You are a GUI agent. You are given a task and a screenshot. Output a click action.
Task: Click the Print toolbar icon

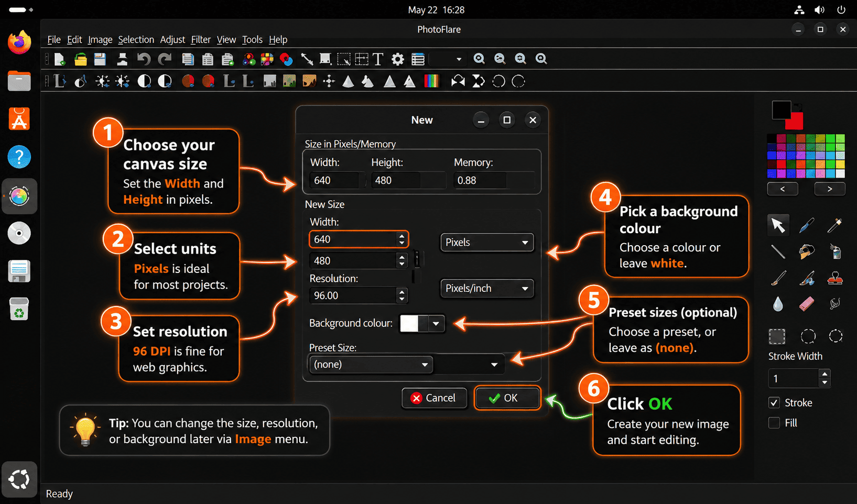(122, 59)
